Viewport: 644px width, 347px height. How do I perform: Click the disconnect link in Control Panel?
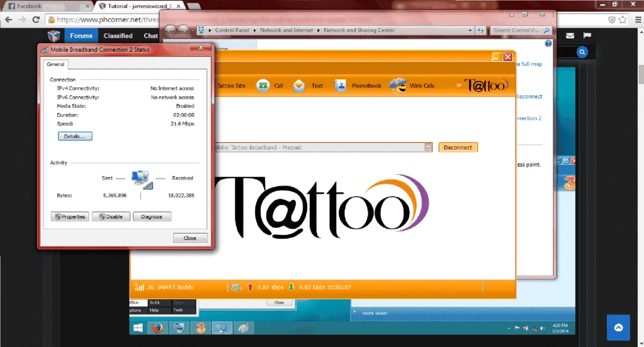(x=529, y=97)
